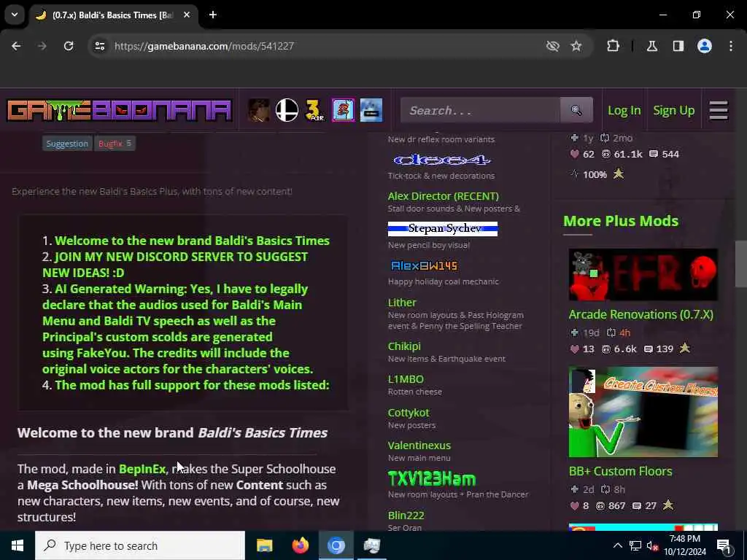Open Firefox from taskbar

pos(300,545)
